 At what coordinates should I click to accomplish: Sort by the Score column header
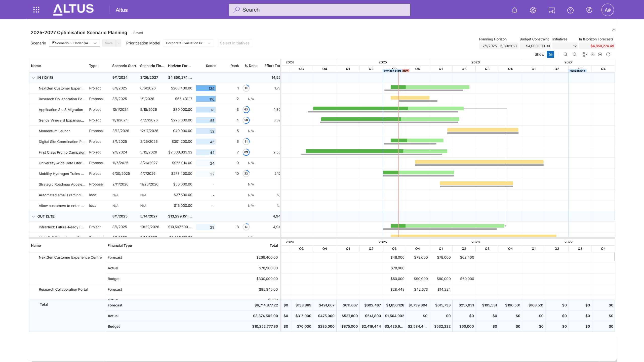tap(211, 66)
